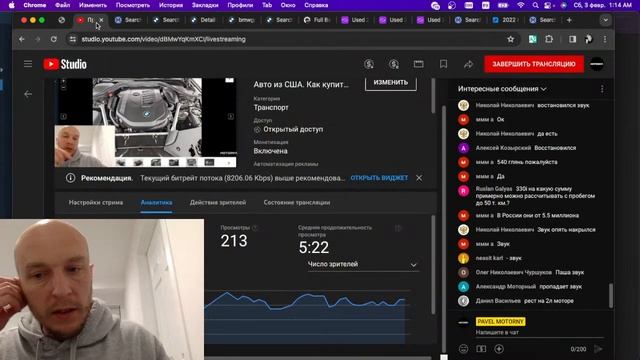640x360 pixels.
Task: Open the Закладки menu
Action: click(x=205, y=5)
